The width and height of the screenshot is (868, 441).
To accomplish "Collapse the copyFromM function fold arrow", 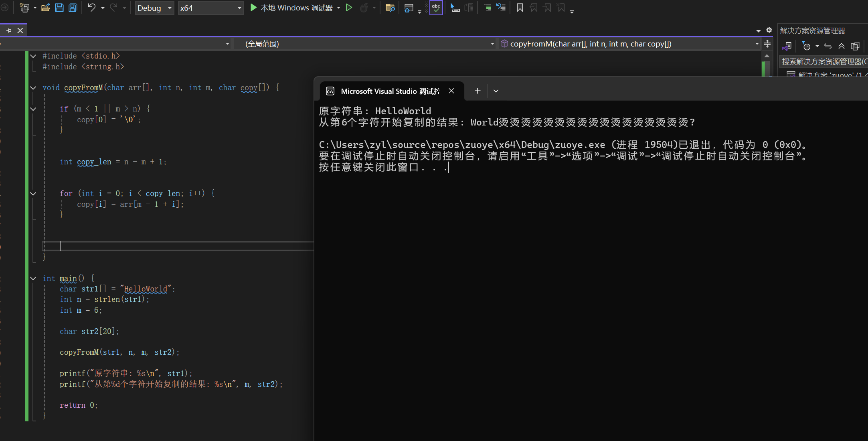I will point(33,87).
